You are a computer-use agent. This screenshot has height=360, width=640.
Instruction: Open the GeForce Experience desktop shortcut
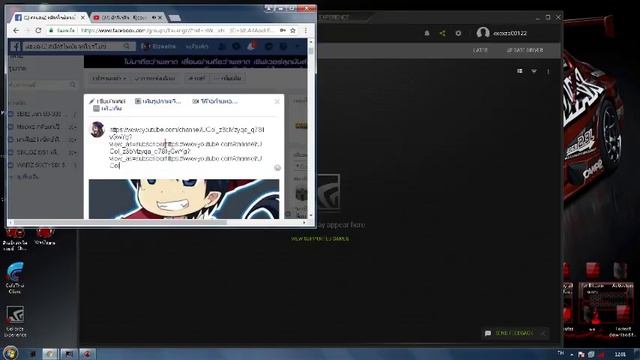(x=15, y=322)
